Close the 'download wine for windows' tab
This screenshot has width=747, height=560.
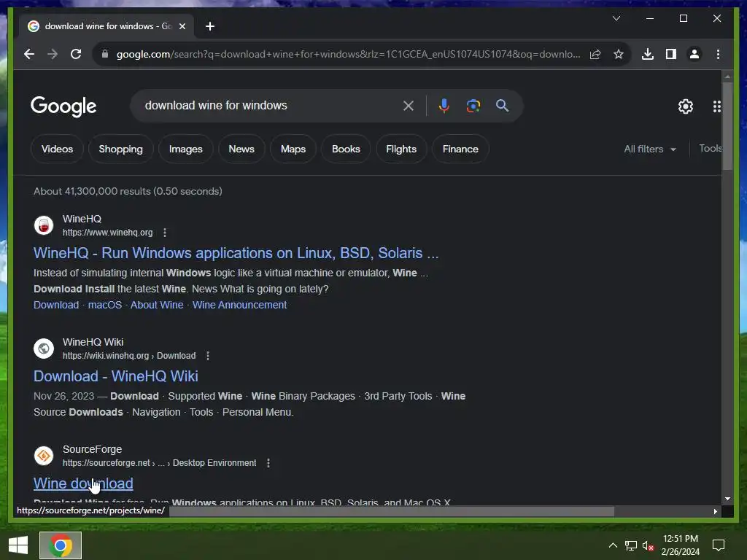[x=182, y=26]
